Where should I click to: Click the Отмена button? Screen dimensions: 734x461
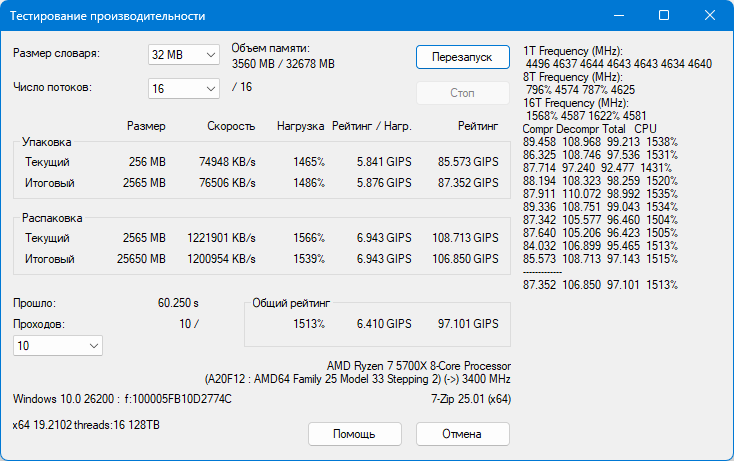462,434
